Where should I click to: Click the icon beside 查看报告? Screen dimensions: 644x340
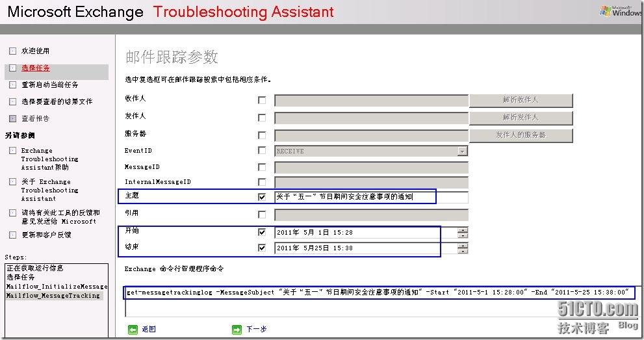(x=12, y=118)
